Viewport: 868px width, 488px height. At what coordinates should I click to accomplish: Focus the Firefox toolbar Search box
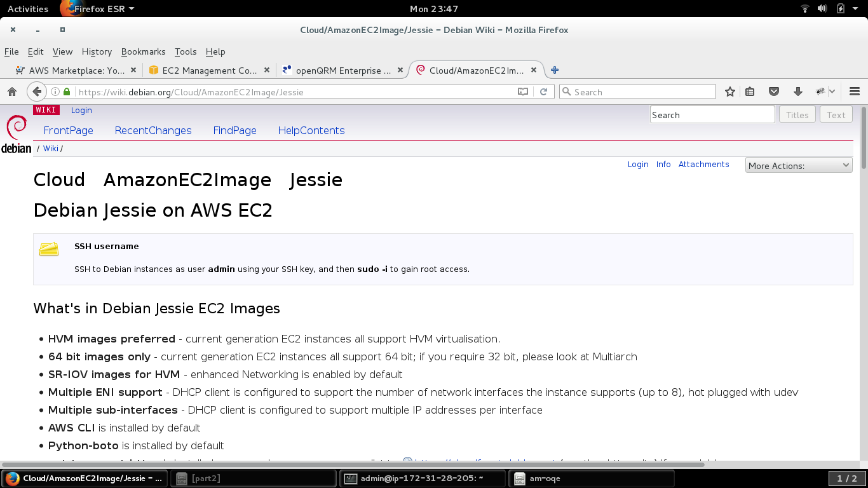[x=637, y=91]
